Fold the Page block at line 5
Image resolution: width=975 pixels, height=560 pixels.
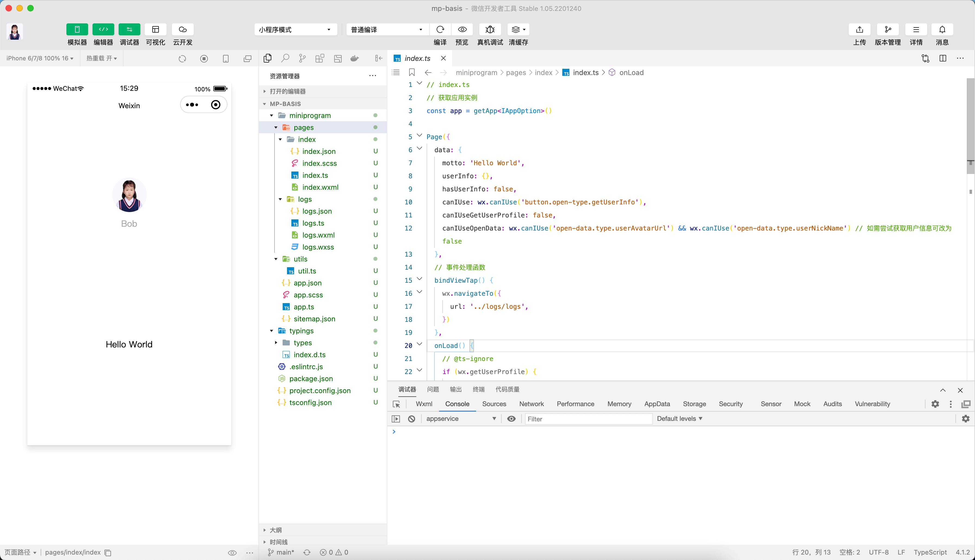click(419, 136)
